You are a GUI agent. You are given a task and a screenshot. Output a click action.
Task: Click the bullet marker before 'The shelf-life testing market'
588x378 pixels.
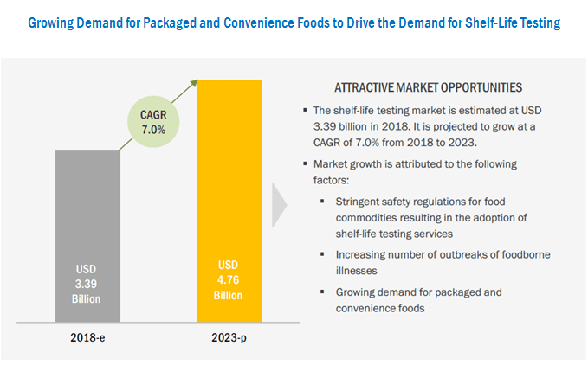[x=305, y=110]
